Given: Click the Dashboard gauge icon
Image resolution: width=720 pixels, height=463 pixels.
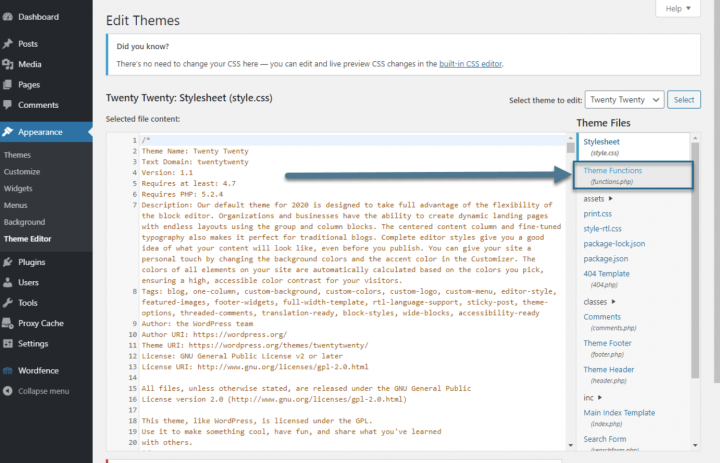Looking at the screenshot, I should point(7,17).
